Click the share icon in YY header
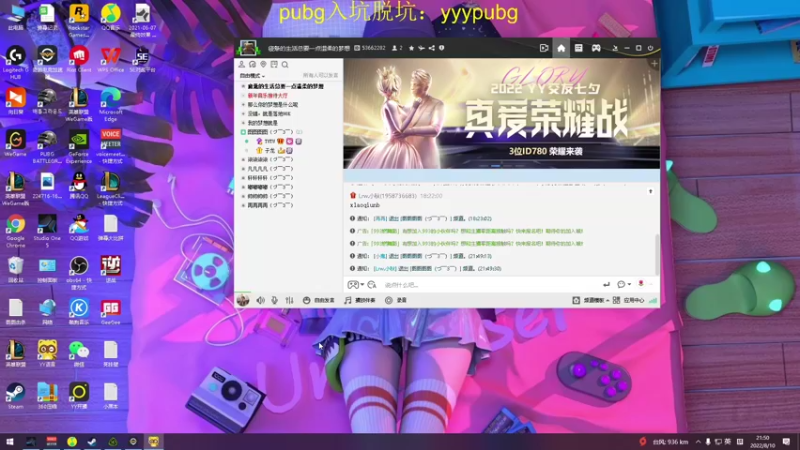Viewport: 800px width, 450px height. click(x=432, y=48)
